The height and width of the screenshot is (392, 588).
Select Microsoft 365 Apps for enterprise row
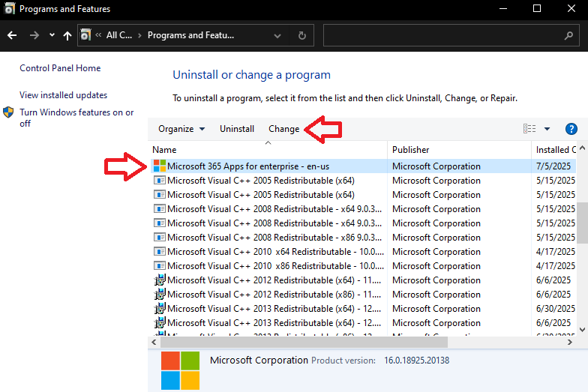pyautogui.click(x=363, y=166)
